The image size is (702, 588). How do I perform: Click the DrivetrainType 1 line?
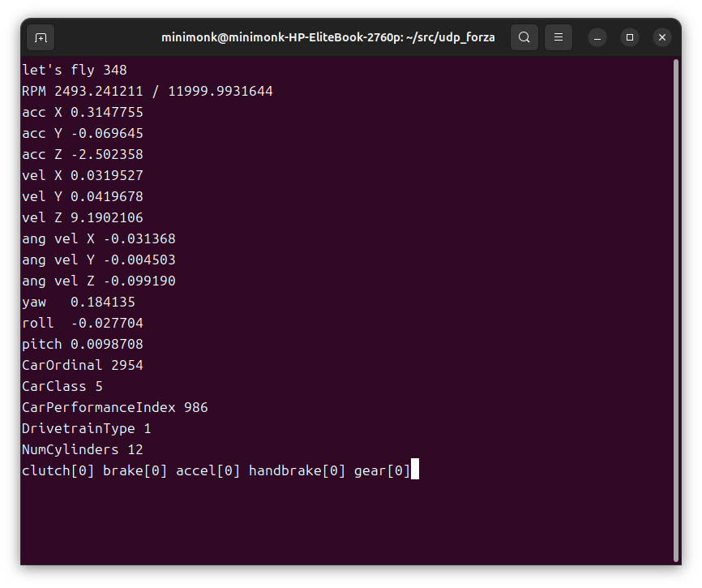87,428
